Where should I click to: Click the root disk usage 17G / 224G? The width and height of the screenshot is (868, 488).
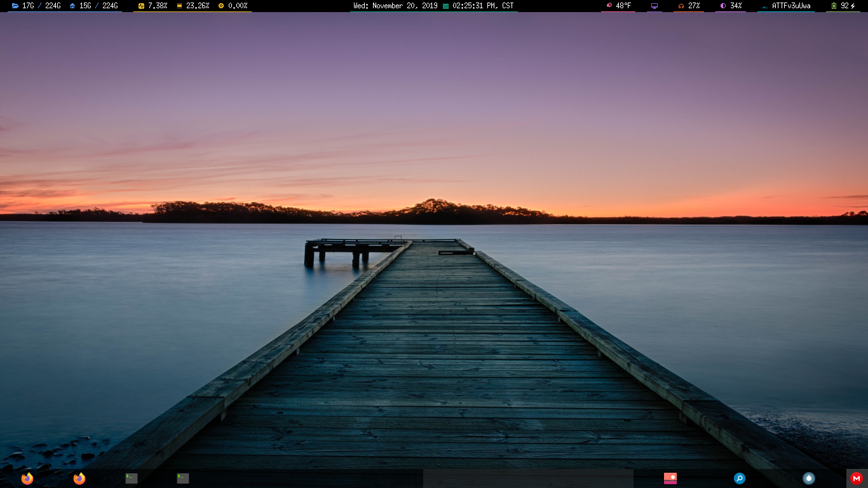coord(41,6)
